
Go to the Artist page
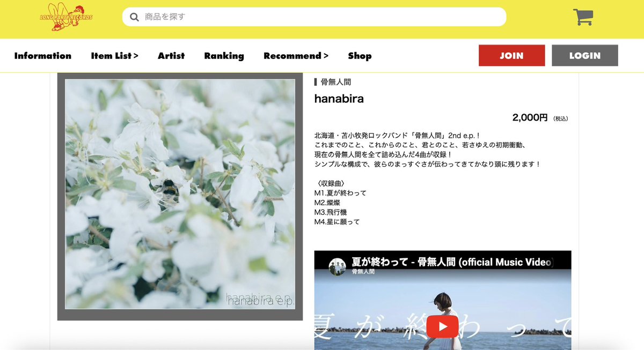(171, 56)
